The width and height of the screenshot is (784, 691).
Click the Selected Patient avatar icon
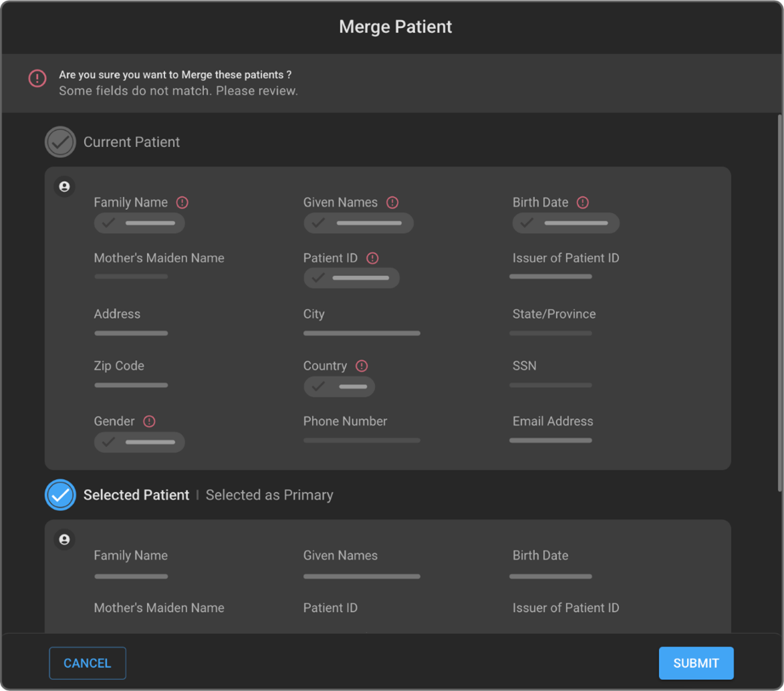coord(64,539)
